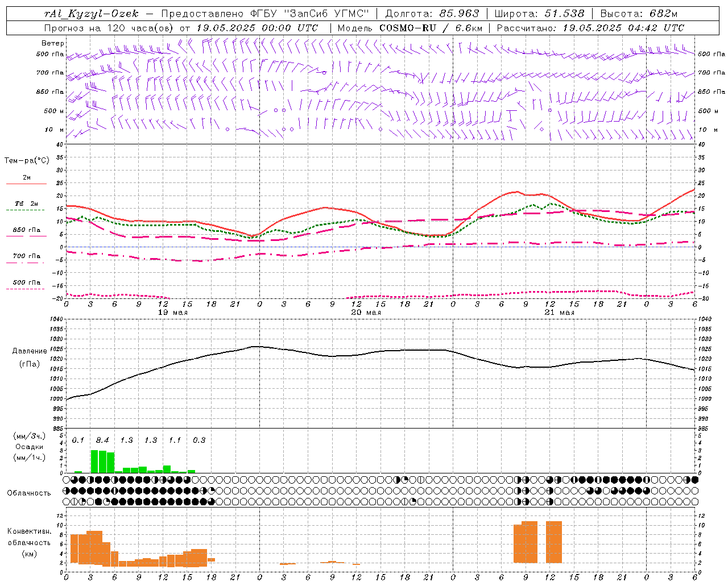Click the station title "rAl_Kyzyl-Ozek"
This screenshot has width=728, height=582.
[x=91, y=14]
